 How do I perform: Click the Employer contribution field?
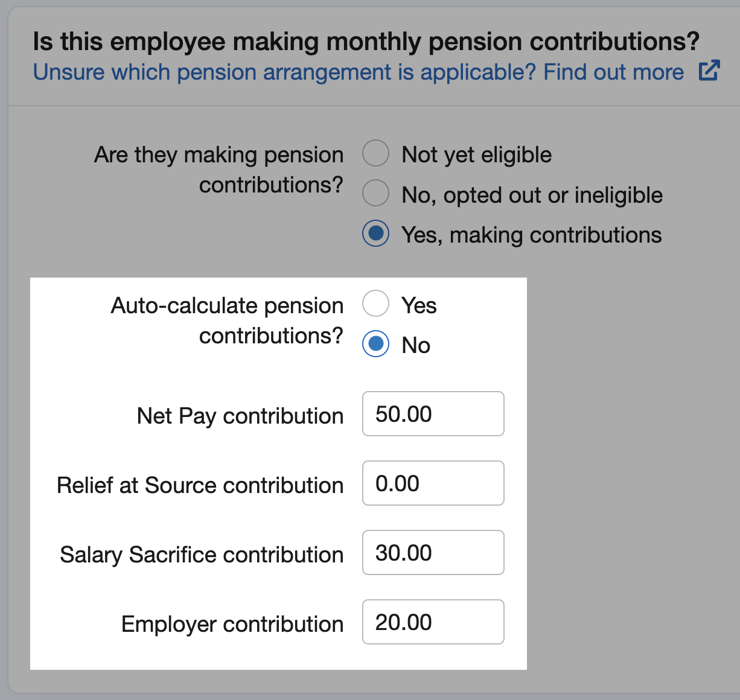pyautogui.click(x=433, y=622)
